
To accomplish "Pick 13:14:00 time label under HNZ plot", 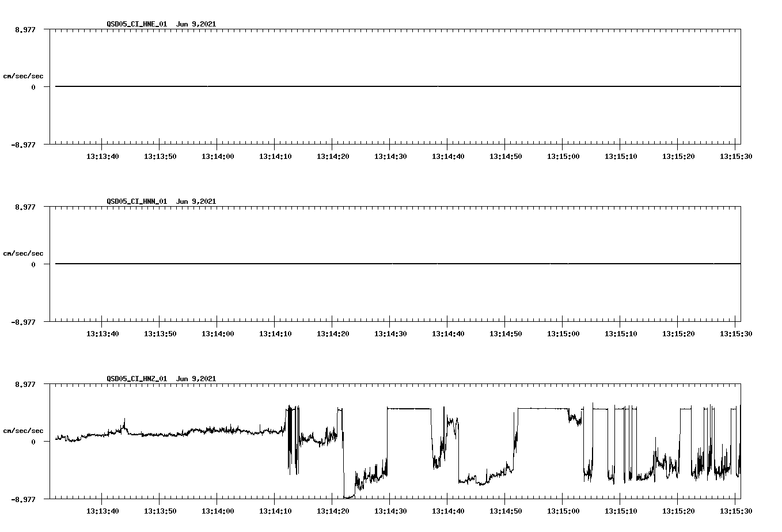I will 218,511.
